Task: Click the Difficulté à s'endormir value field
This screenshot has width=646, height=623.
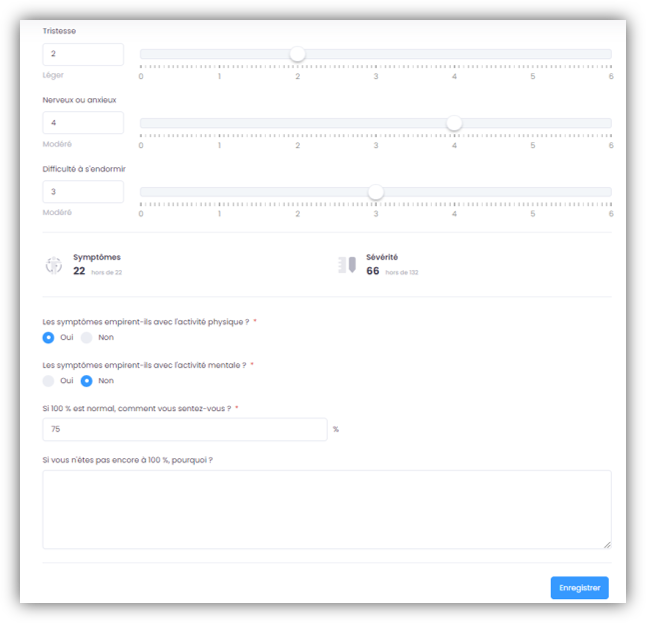Action: click(83, 192)
